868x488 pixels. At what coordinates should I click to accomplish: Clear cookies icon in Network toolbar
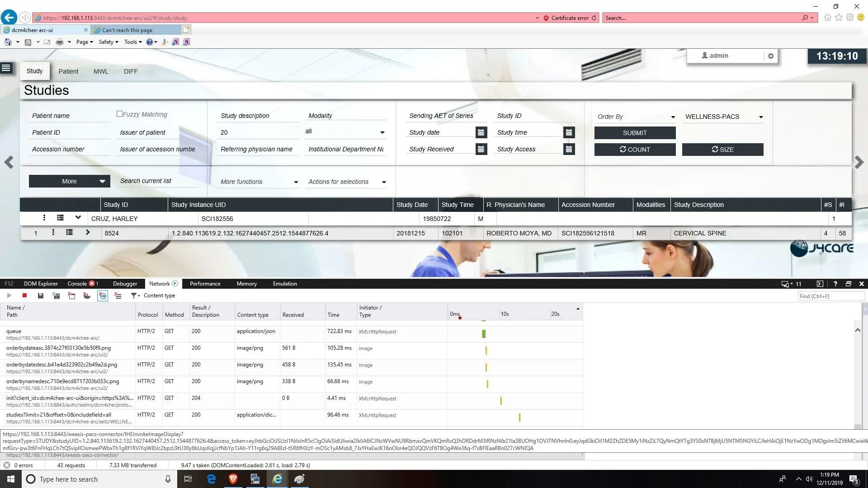(x=87, y=296)
